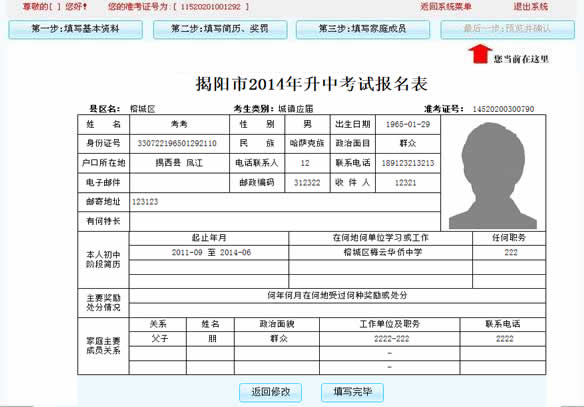Screen dimensions: 584x407
Task: Click name value 考考
Action: point(179,124)
